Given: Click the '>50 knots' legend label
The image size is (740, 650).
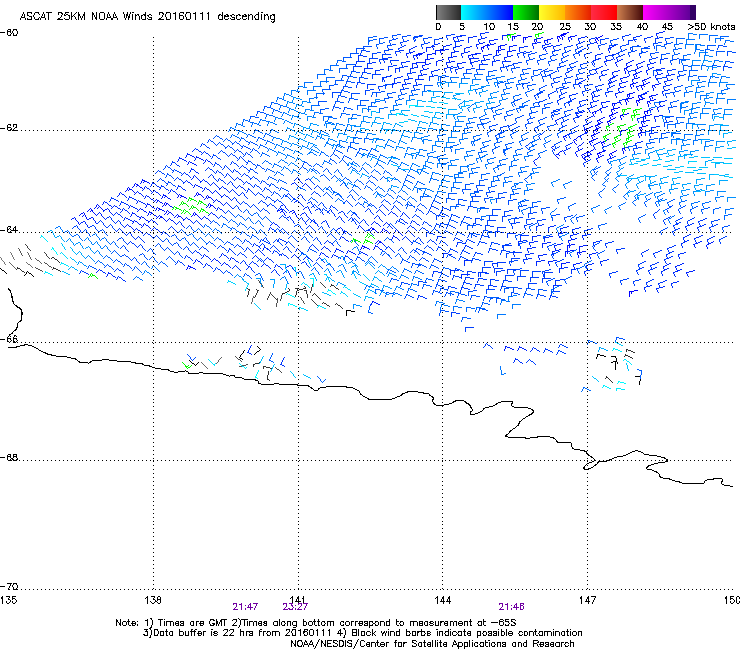Looking at the screenshot, I should coord(711,27).
